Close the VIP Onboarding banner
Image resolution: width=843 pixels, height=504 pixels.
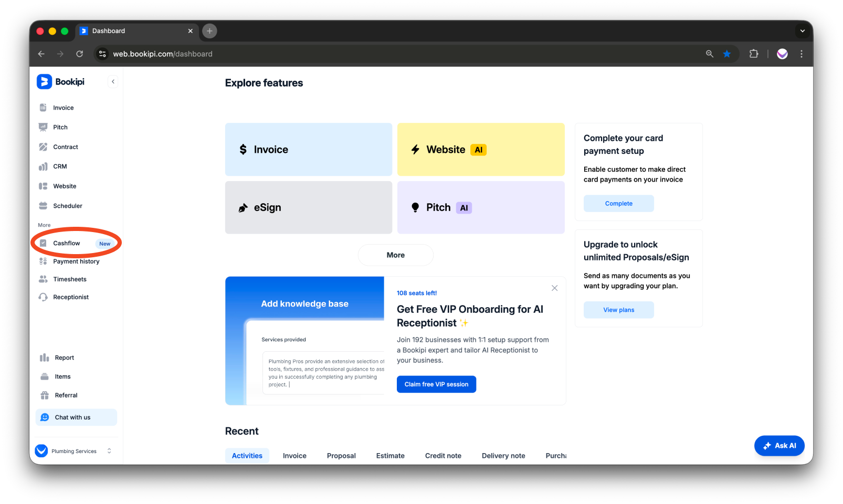point(554,288)
